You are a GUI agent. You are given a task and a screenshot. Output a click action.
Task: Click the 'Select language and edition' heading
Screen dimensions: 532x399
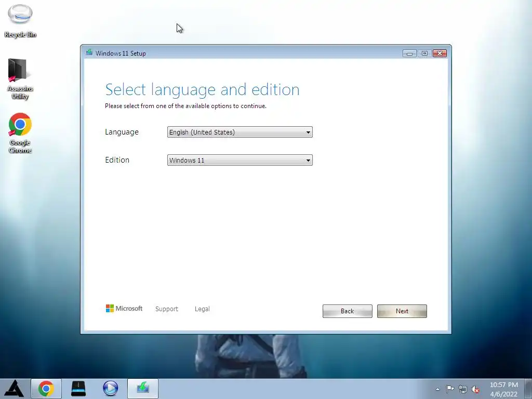pos(202,90)
